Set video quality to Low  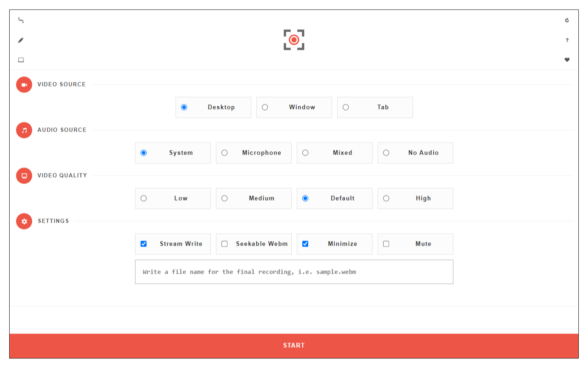(x=173, y=198)
